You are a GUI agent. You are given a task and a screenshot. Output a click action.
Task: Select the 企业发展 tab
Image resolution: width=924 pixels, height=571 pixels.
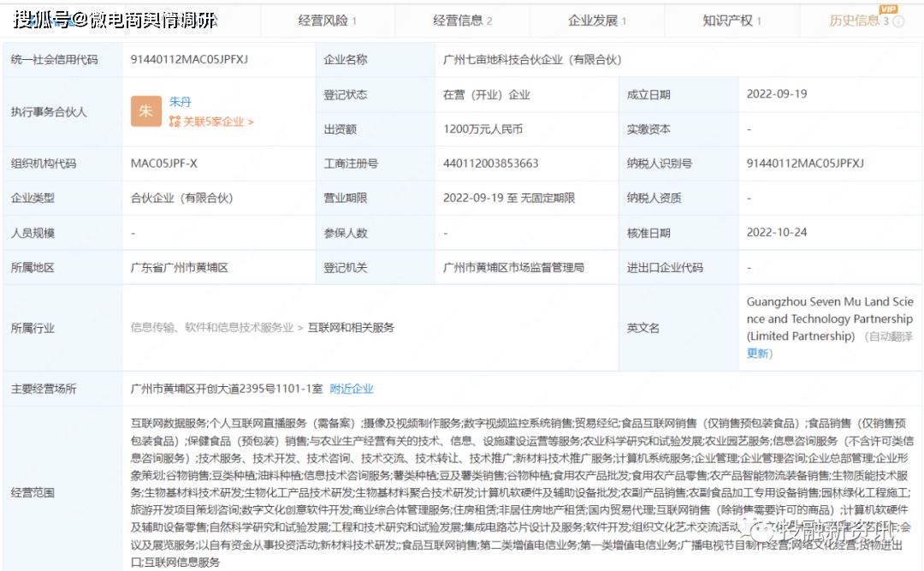[596, 21]
